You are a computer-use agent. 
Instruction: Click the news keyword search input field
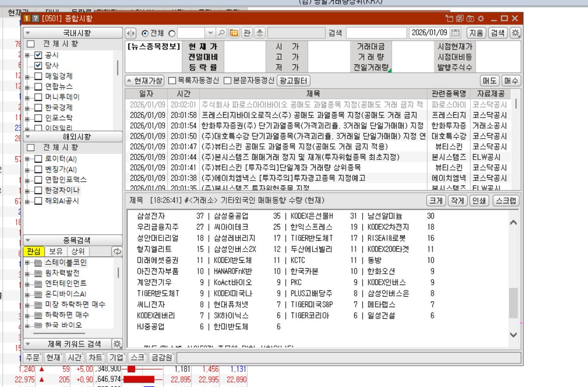376,33
